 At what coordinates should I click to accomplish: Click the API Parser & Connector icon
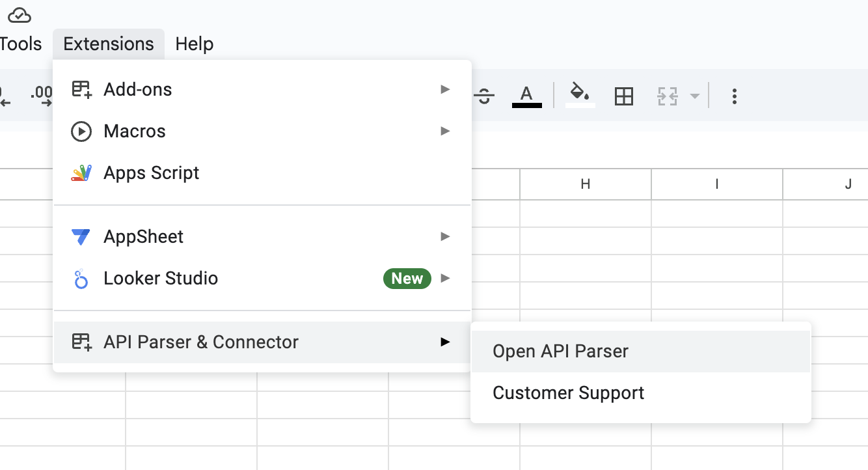81,342
